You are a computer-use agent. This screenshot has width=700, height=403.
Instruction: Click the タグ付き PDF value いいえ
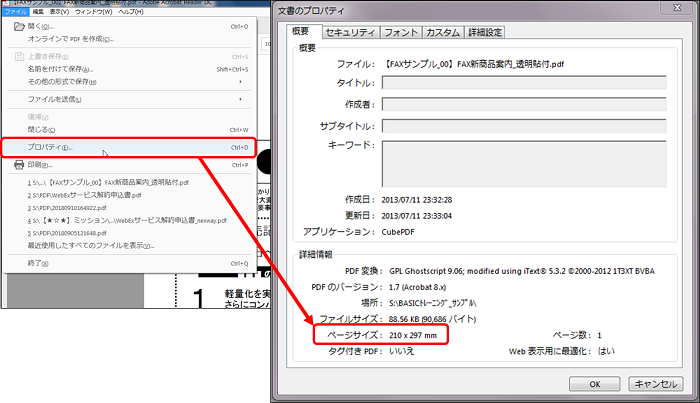(x=402, y=351)
